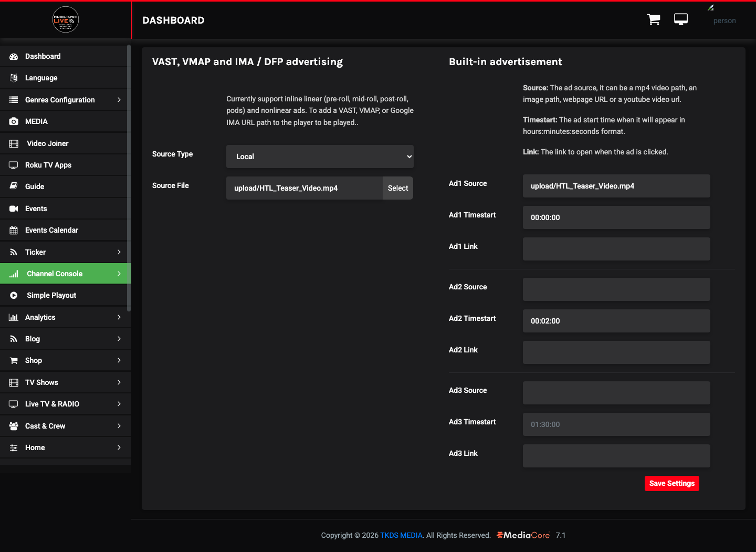Image resolution: width=756 pixels, height=552 pixels.
Task: Expand Genres Configuration submenu chevron
Action: 119,100
